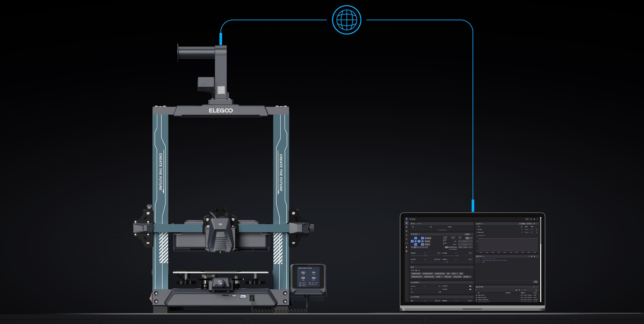Click the Extruder target temperature field
644x324 pixels.
(x=535, y=229)
